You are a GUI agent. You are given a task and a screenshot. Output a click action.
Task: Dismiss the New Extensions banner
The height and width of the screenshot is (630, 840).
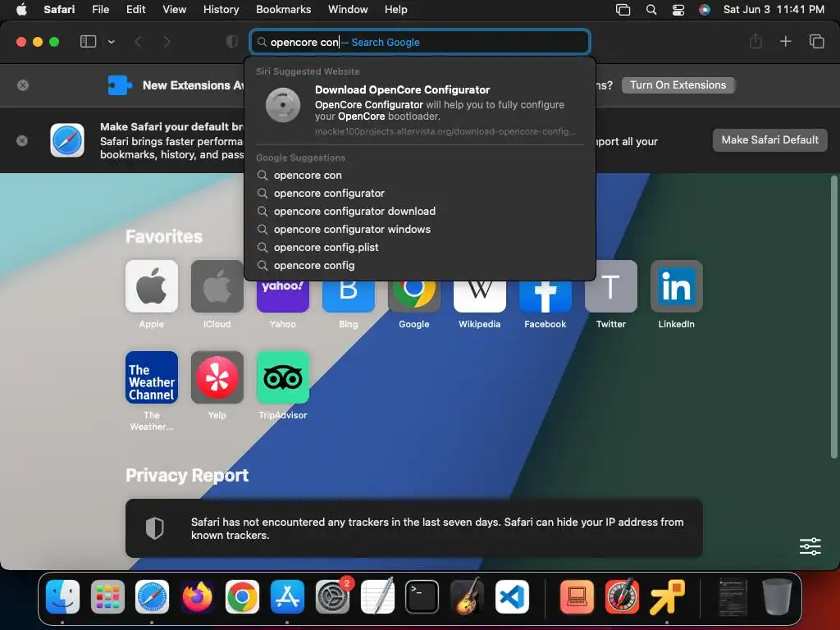pos(22,85)
